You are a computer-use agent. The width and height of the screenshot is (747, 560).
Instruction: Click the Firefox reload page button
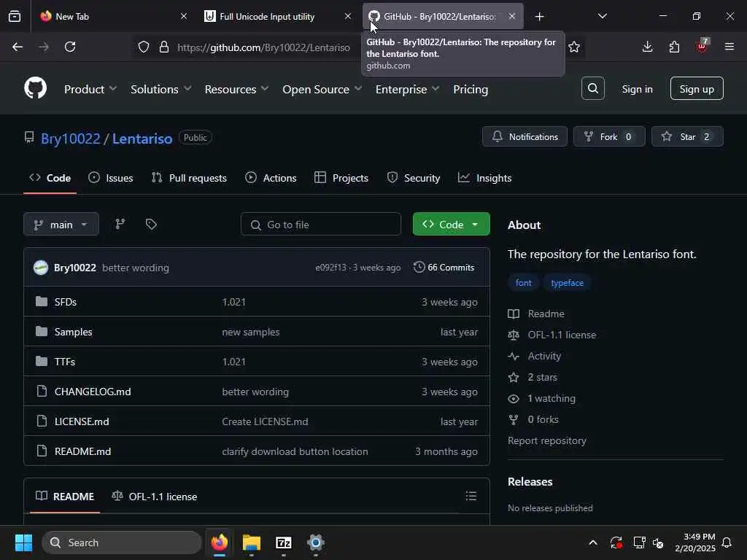point(70,47)
